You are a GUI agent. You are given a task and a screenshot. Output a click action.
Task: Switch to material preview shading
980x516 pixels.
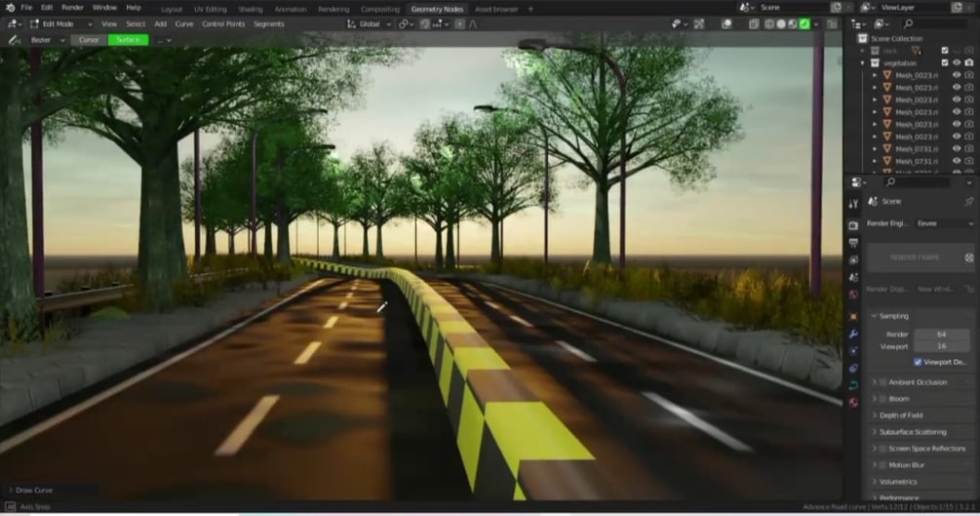click(x=793, y=23)
